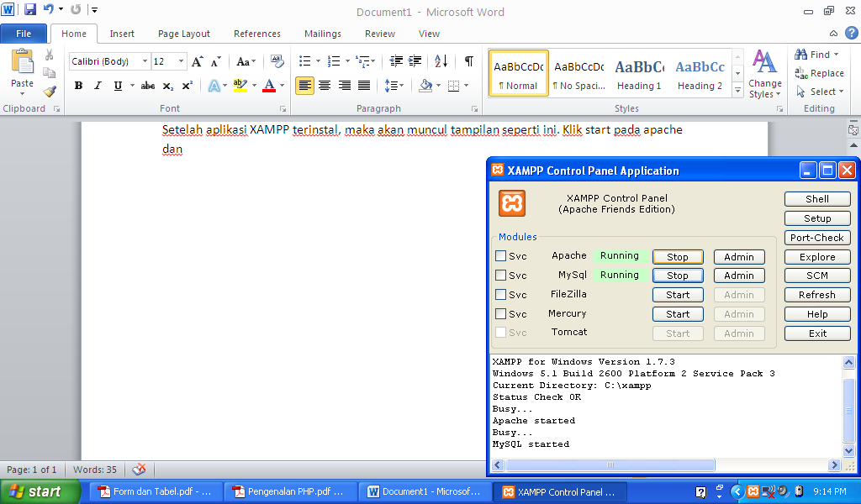Apply the Heading 1 style thumbnail

639,73
